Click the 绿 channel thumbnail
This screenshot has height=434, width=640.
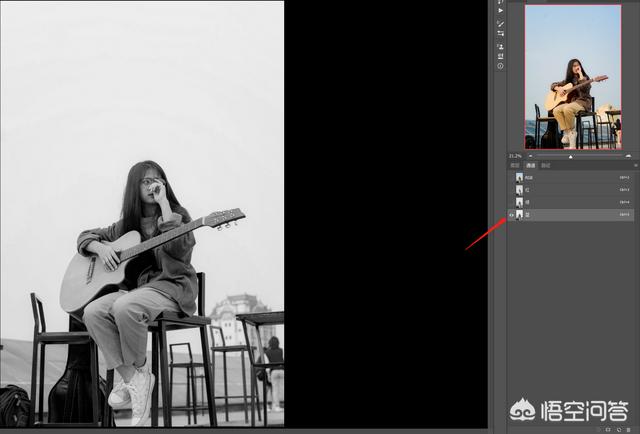(519, 202)
